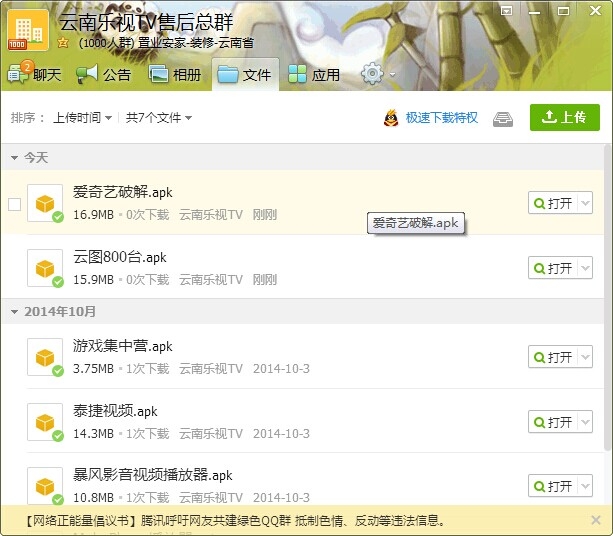Switch to the 相册 tab

175,74
